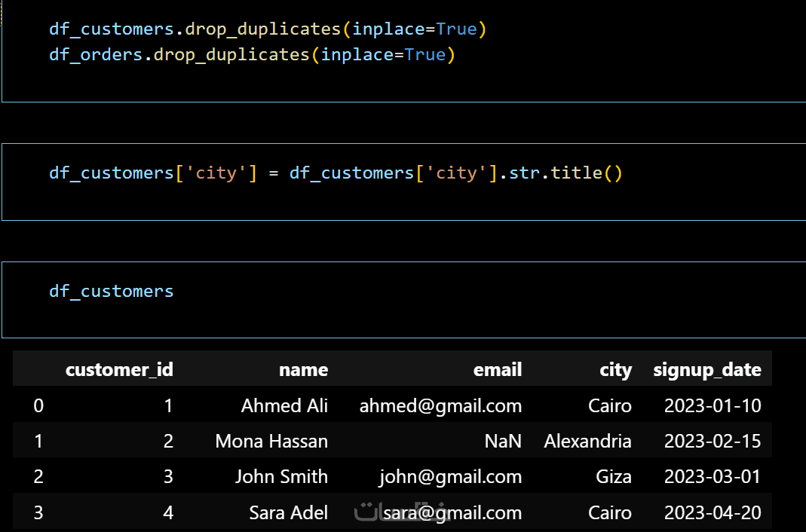806x532 pixels.
Task: Click customer_id value 2 in Mona Hassan row
Action: (x=169, y=441)
